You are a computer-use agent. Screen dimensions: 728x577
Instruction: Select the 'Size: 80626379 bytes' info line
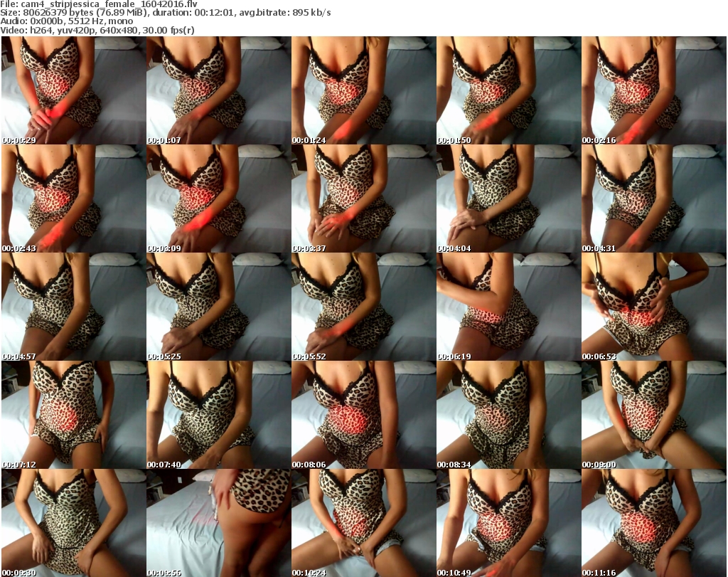pos(166,13)
